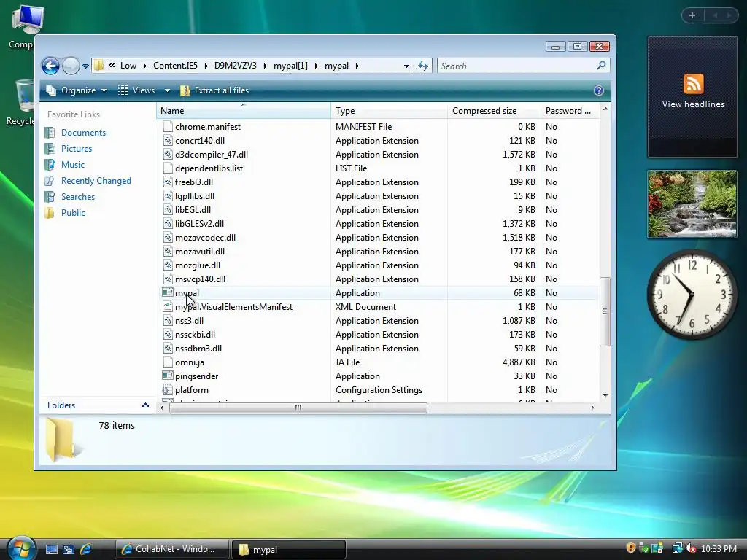Select the dependentlibs.list file icon

[x=167, y=168]
